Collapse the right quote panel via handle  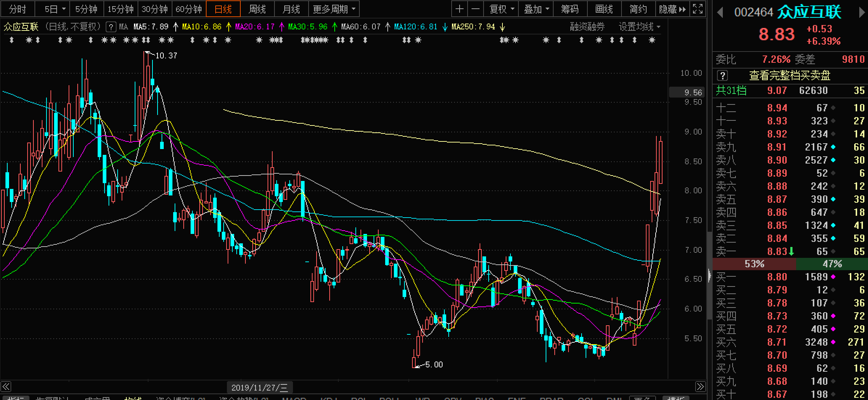point(709,276)
